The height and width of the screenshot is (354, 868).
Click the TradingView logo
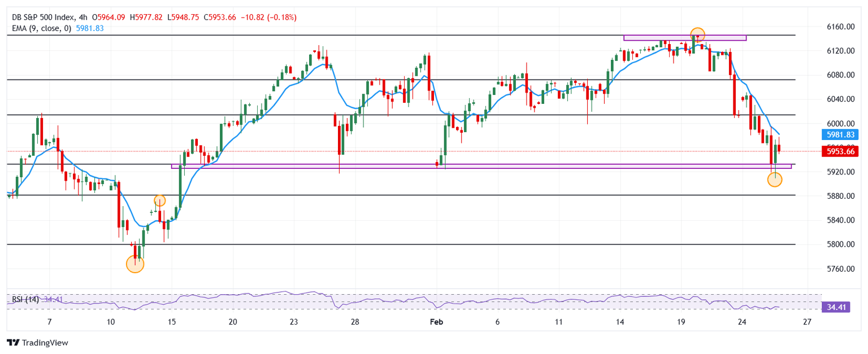tap(37, 342)
